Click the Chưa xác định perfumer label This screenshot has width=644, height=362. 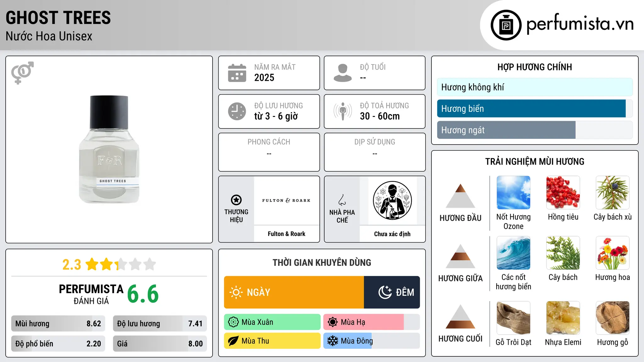(392, 234)
